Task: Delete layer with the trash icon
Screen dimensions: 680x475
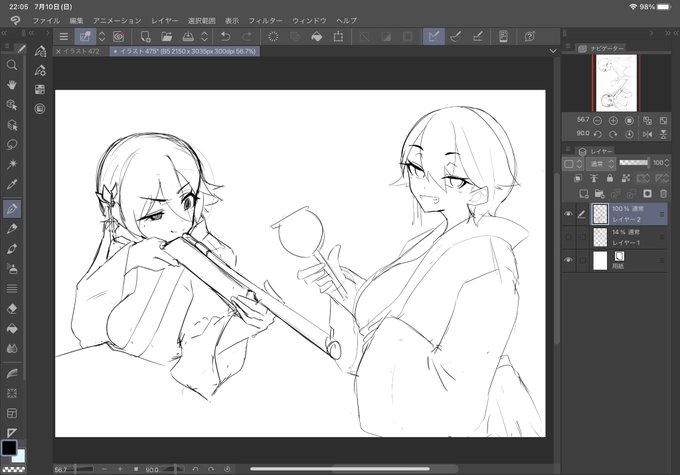Action: click(x=663, y=194)
